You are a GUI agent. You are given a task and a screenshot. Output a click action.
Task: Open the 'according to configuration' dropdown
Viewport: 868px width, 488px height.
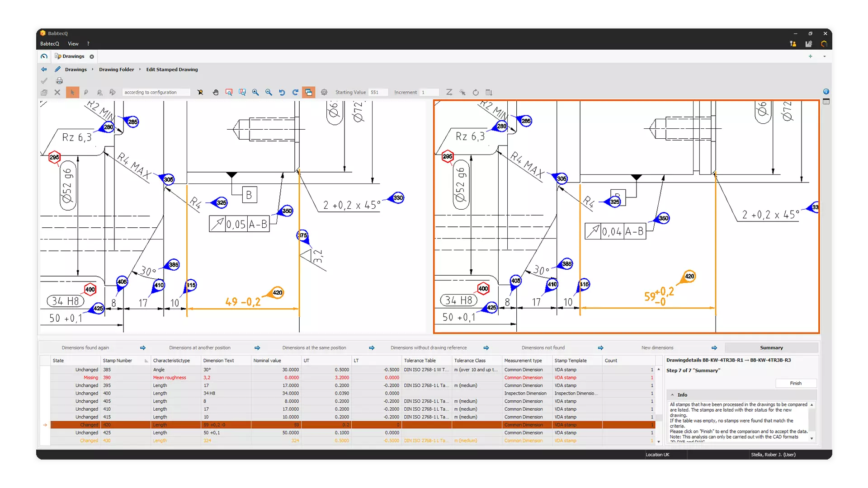(x=156, y=92)
